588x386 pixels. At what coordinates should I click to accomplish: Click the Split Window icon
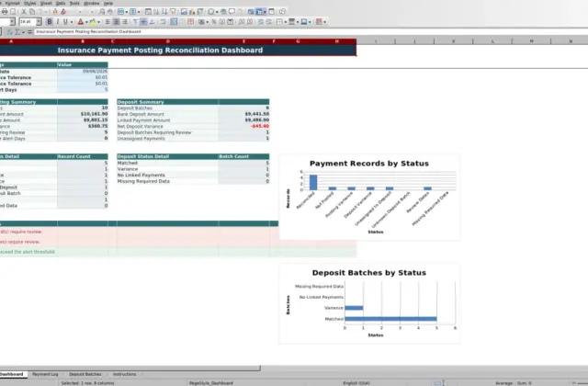pos(272,12)
